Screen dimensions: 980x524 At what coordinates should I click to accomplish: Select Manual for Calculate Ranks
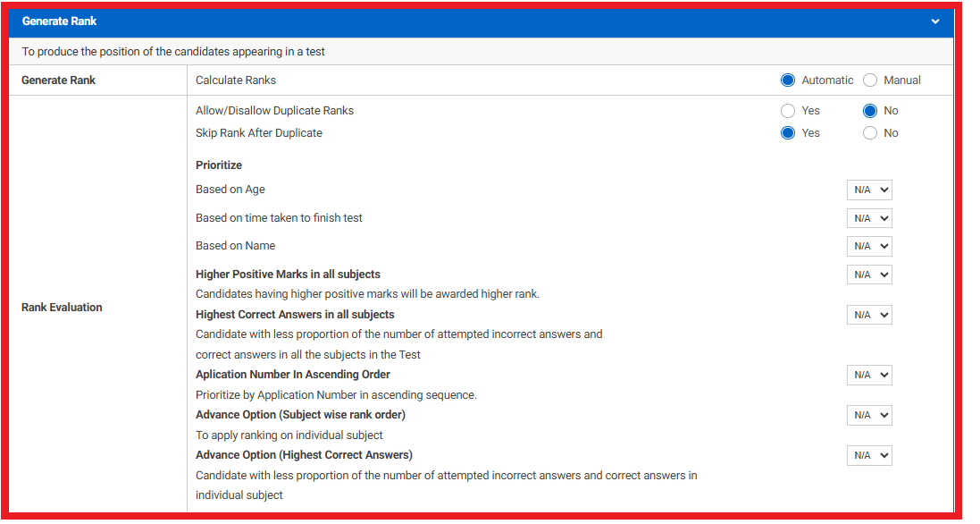(869, 80)
